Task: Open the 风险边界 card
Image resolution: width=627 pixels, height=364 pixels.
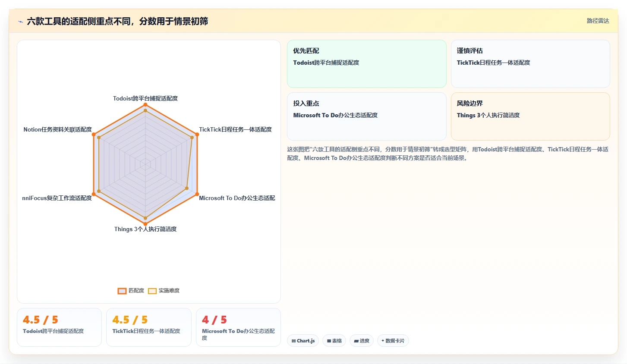Action: click(x=530, y=116)
